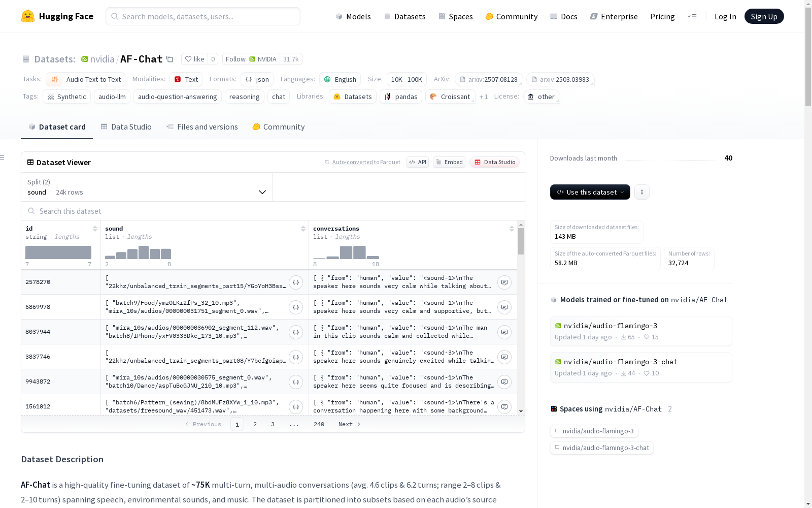Switch to the Dataset card tab
812x508 pixels.
pos(57,127)
